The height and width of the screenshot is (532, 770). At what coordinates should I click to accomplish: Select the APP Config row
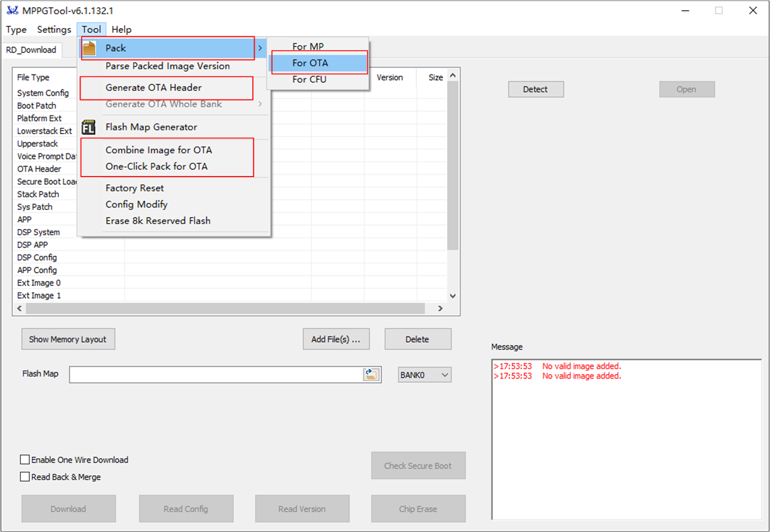(230, 270)
